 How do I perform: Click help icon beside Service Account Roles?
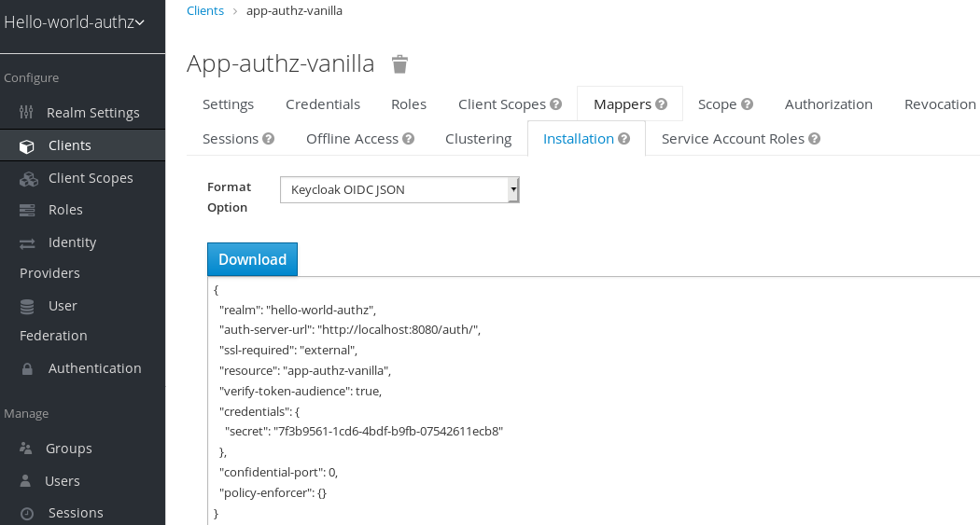(x=814, y=139)
